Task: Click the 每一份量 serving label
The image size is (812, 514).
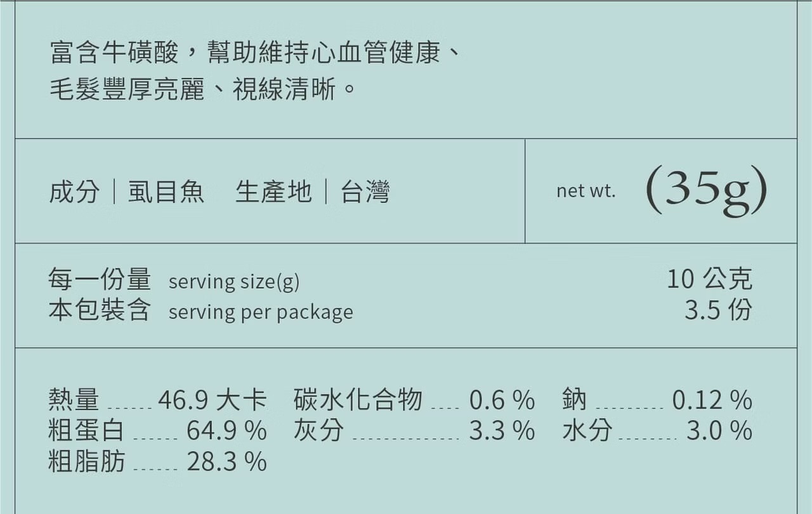Action: click(100, 279)
